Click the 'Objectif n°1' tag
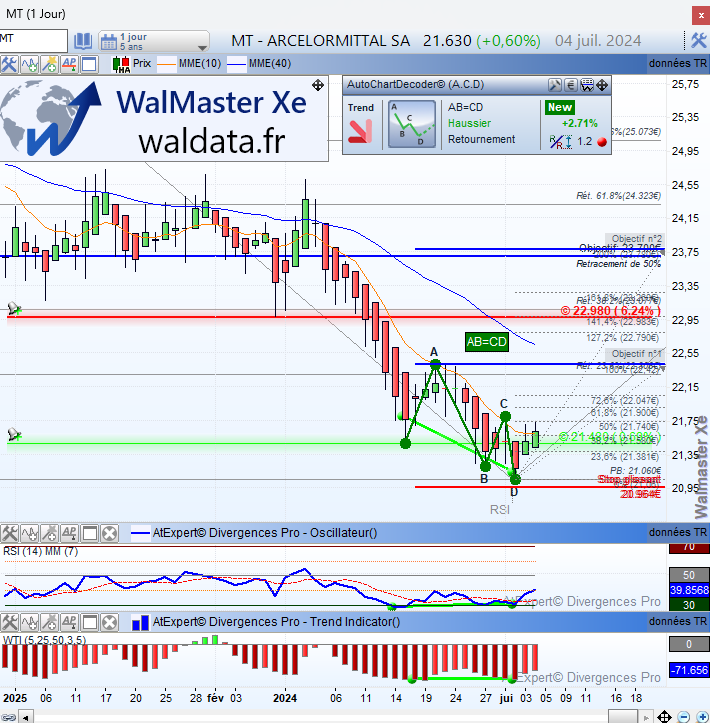This screenshot has height=723, width=710. [636, 354]
